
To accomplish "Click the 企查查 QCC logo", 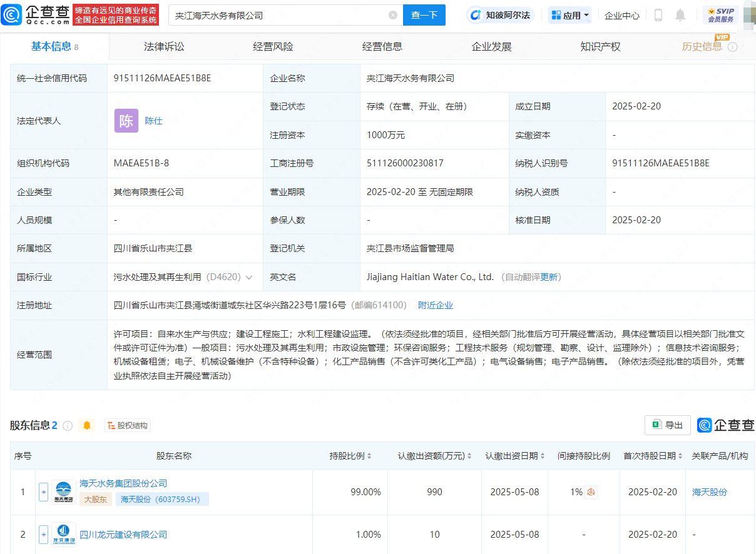I will pyautogui.click(x=37, y=14).
